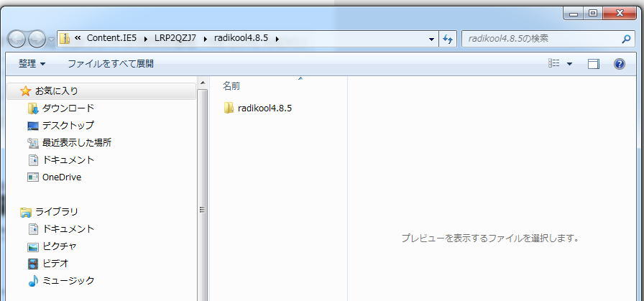Image resolution: width=644 pixels, height=301 pixels.
Task: Open the address bar history dropdown
Action: point(431,40)
